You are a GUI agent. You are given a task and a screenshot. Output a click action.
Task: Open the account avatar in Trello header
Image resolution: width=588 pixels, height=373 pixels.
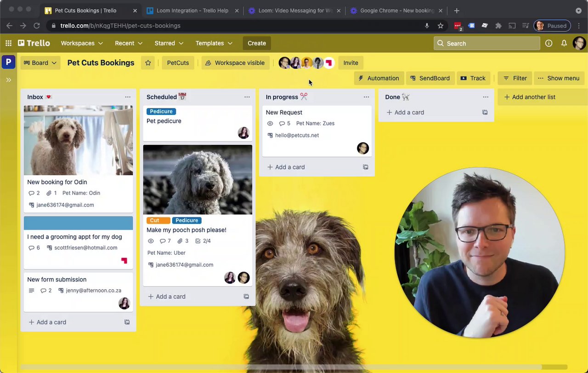(579, 43)
